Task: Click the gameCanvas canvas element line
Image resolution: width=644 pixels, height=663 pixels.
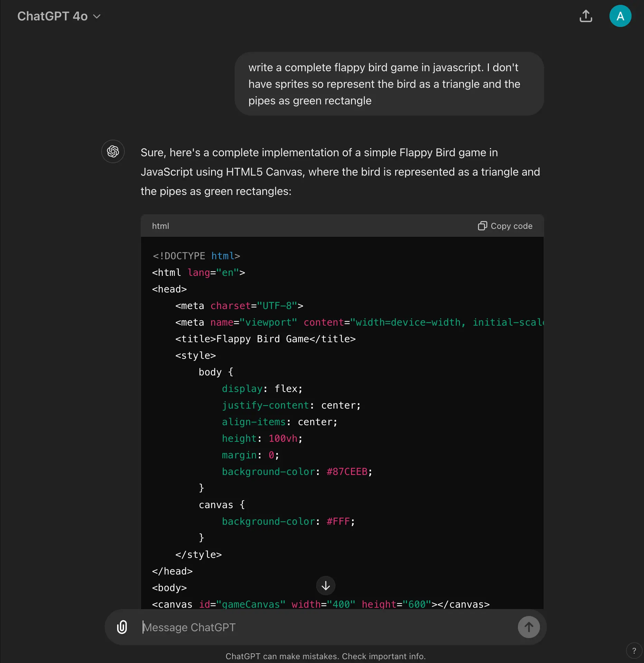Action: click(321, 604)
